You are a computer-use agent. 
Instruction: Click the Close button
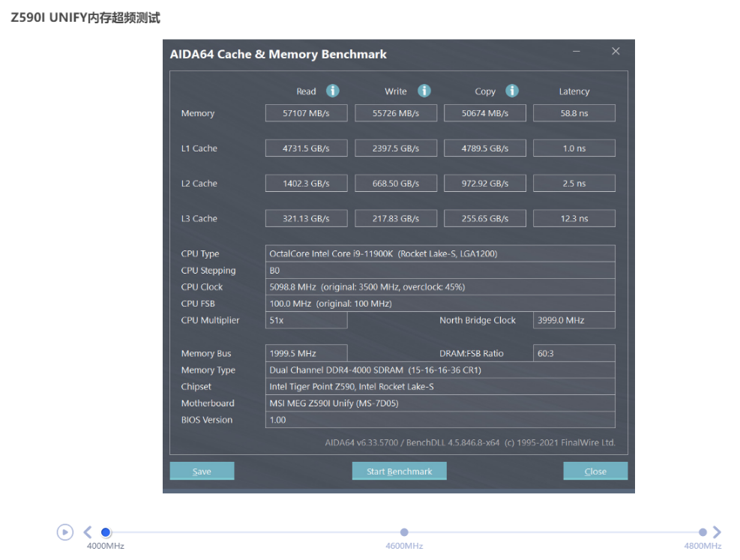click(595, 471)
